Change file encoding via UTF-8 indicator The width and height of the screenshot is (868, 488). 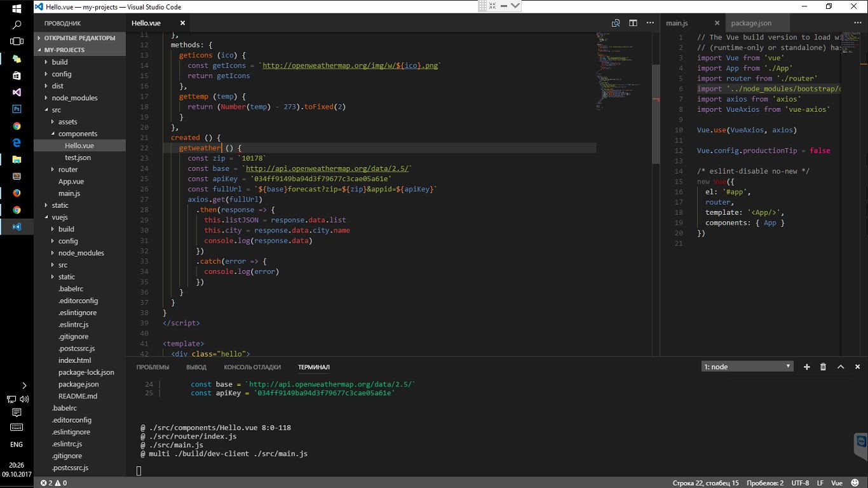point(800,483)
